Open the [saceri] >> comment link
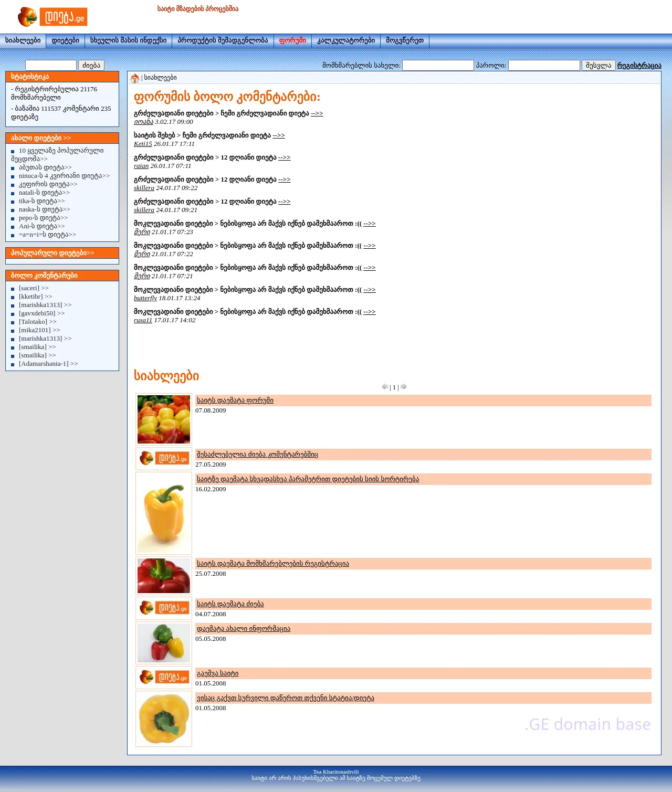672x792 pixels. click(34, 288)
